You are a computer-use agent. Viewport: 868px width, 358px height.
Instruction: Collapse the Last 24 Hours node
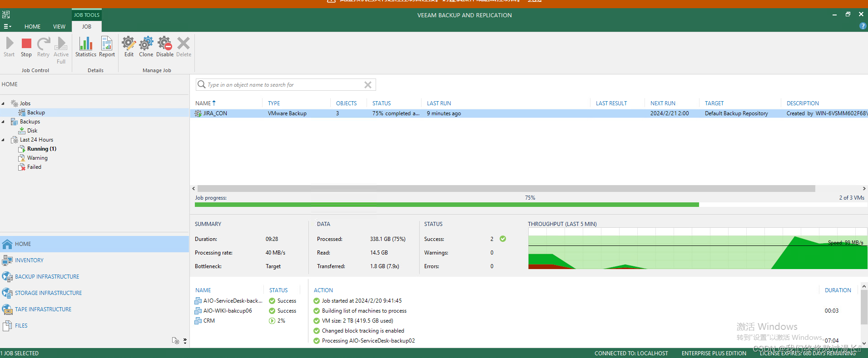(3, 140)
